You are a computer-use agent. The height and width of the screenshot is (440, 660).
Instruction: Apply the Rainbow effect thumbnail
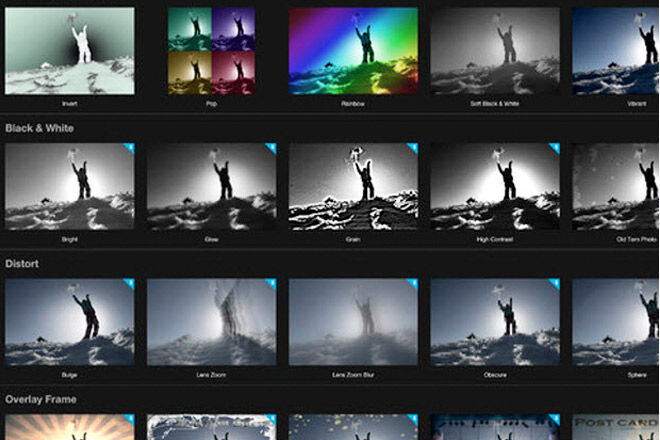point(353,51)
